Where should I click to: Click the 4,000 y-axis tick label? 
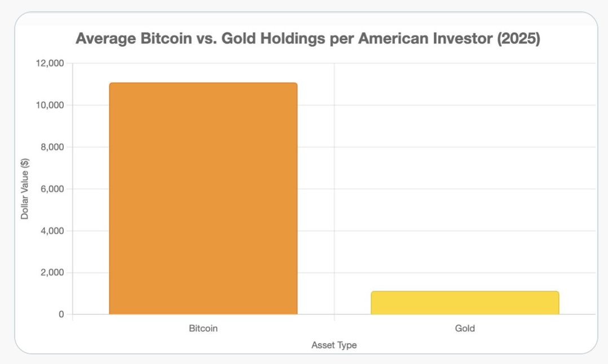pos(52,231)
